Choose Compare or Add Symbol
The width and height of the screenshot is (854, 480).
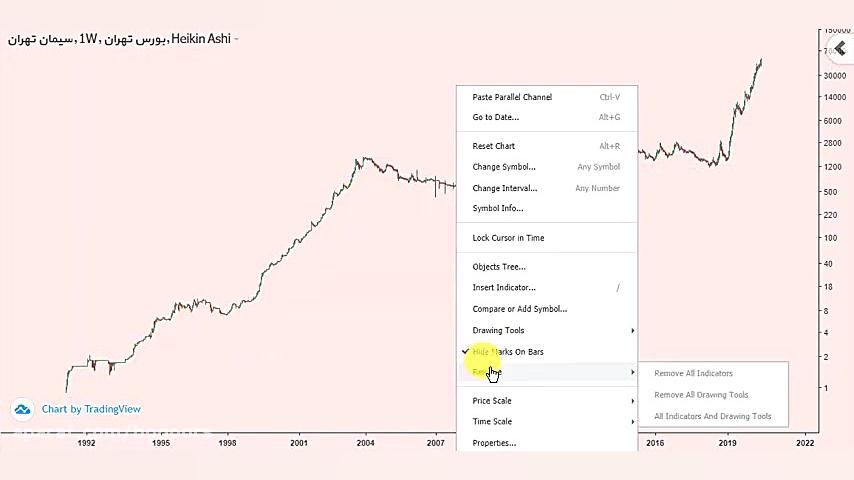tap(520, 309)
